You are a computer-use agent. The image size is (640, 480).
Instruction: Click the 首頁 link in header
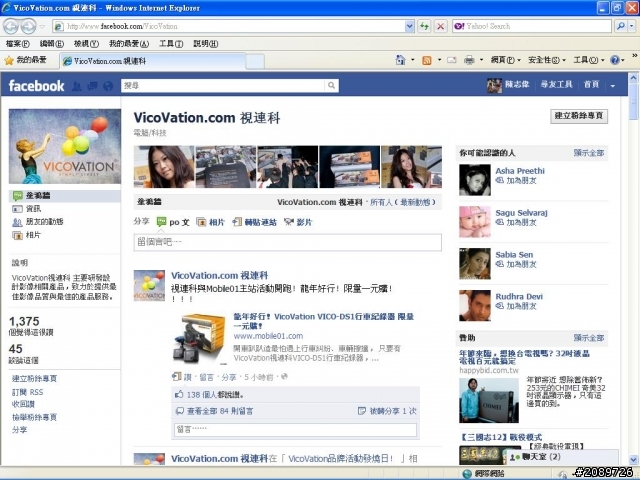click(591, 84)
